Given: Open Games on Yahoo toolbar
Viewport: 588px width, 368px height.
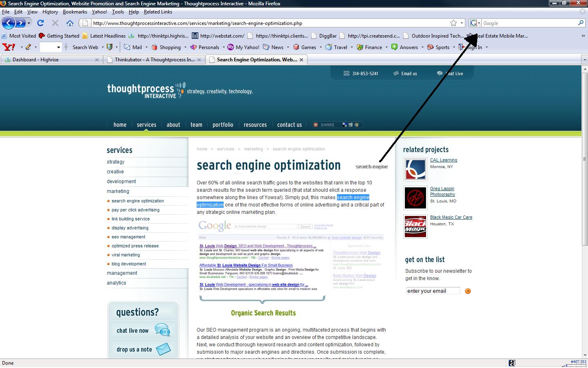Looking at the screenshot, I should click(305, 47).
